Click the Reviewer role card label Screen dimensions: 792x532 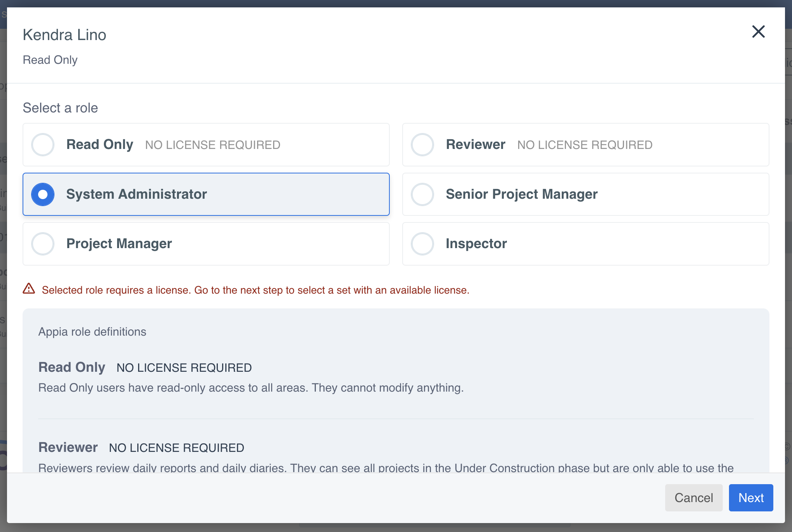[x=475, y=145]
